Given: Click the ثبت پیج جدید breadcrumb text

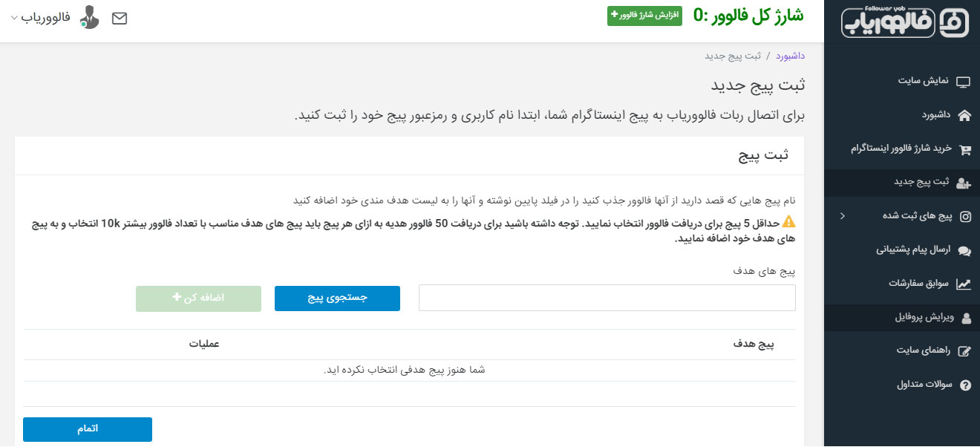Looking at the screenshot, I should (733, 56).
